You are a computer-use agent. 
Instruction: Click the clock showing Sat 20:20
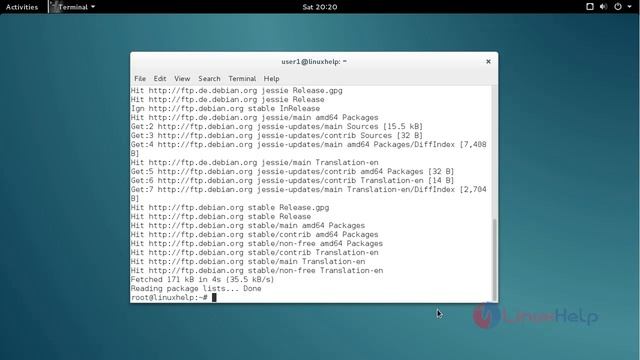coord(320,7)
